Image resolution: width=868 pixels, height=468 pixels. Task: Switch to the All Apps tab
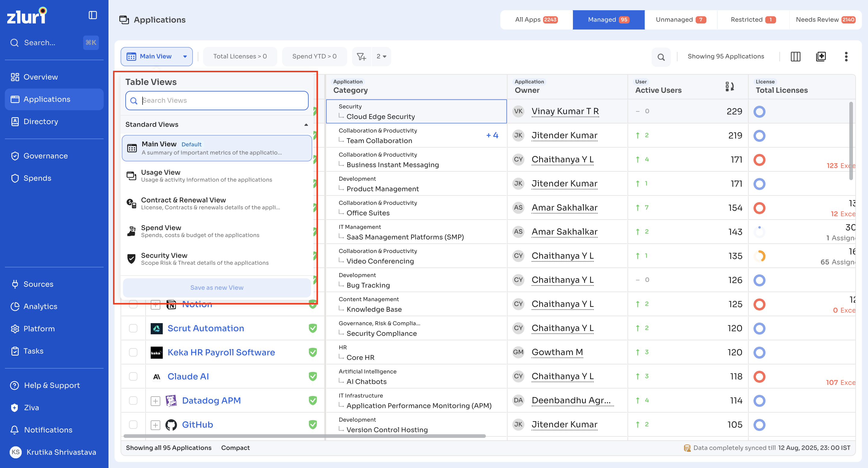[x=536, y=20]
